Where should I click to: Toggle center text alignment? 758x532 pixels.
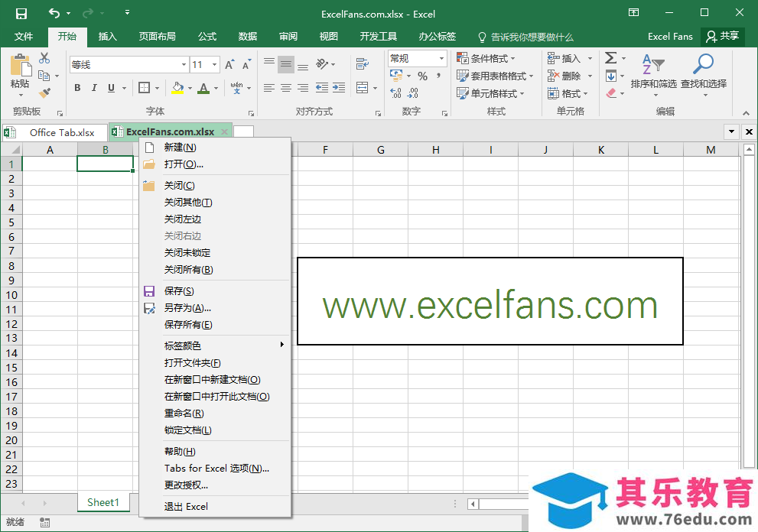(286, 87)
